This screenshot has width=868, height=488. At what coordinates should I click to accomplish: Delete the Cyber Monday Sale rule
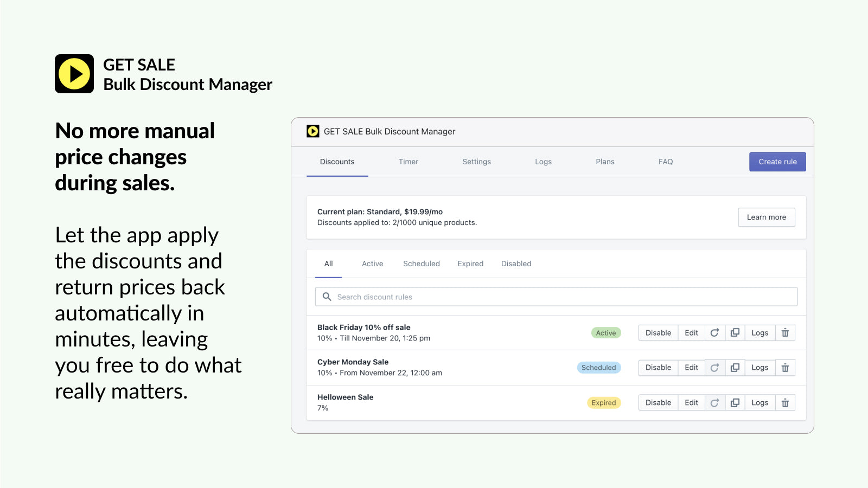(785, 368)
